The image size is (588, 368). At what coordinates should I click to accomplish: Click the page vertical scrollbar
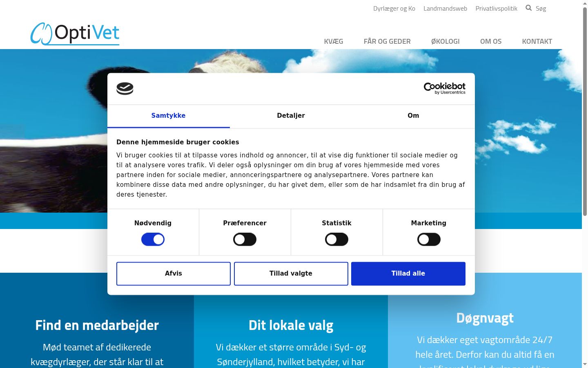tap(585, 111)
